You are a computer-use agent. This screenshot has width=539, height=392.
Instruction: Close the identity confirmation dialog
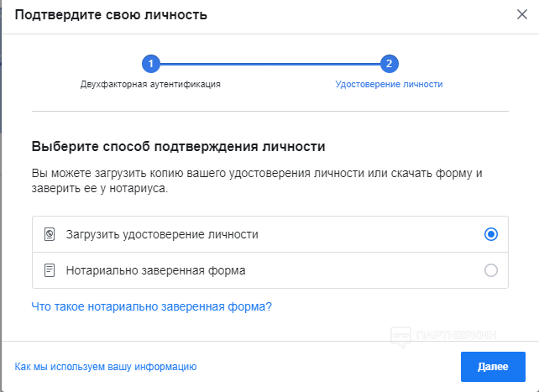click(x=522, y=15)
